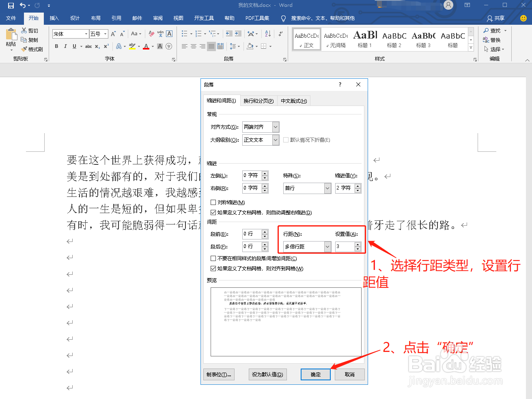Check the 对称缩进 (mirror indents) checkbox
This screenshot has width=532, height=399.
pyautogui.click(x=213, y=202)
